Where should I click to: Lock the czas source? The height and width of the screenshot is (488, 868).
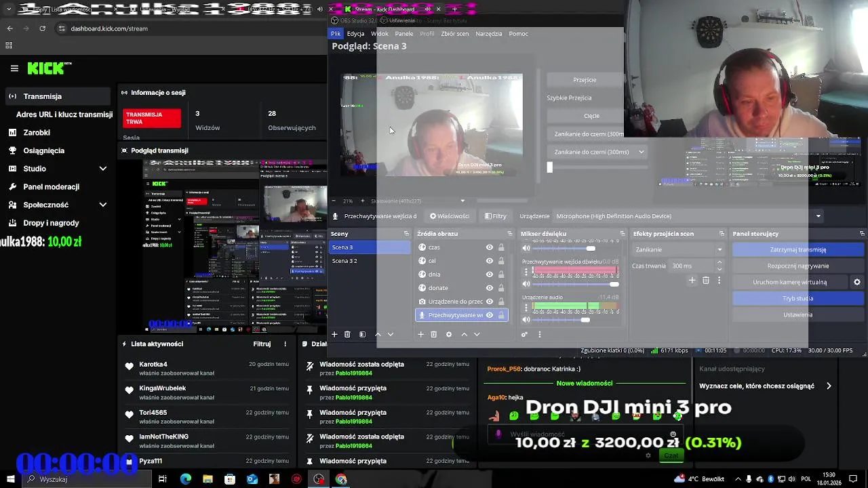501,247
